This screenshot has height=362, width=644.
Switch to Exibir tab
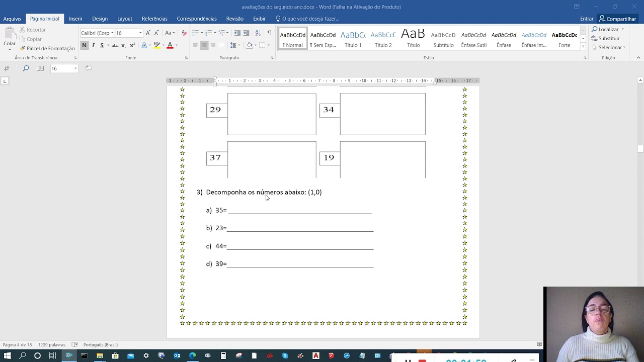(260, 19)
